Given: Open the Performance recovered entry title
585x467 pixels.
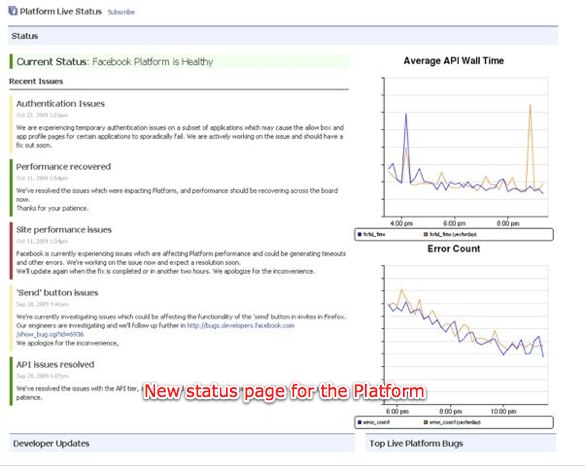Looking at the screenshot, I should point(63,167).
